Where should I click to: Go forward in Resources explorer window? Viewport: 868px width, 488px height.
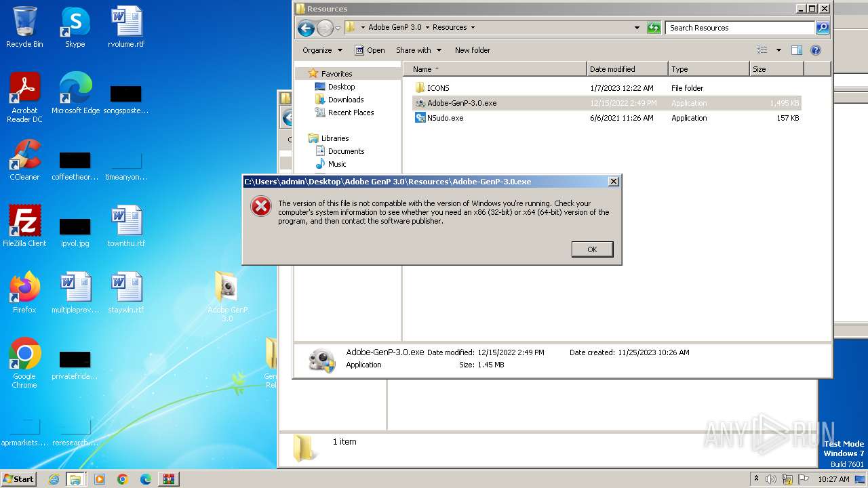click(325, 28)
